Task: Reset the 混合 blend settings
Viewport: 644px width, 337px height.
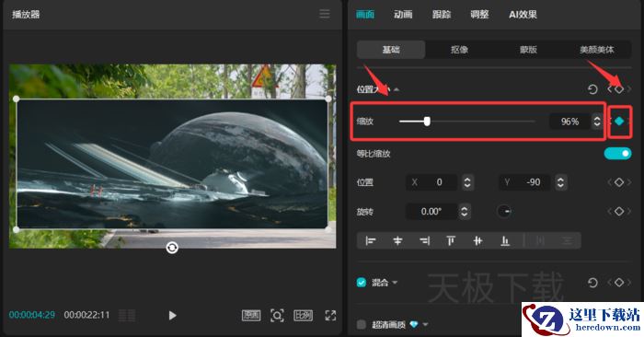Action: point(592,283)
